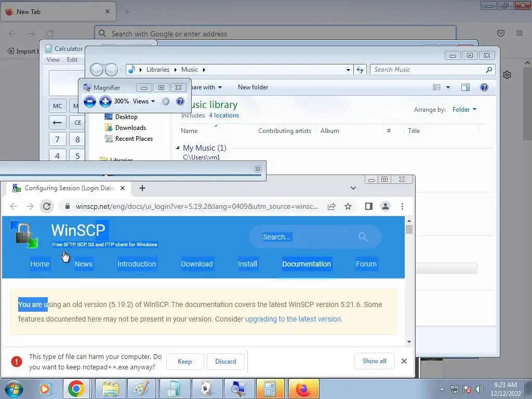
Task: Open Home in WinSCP navigation
Action: click(39, 264)
